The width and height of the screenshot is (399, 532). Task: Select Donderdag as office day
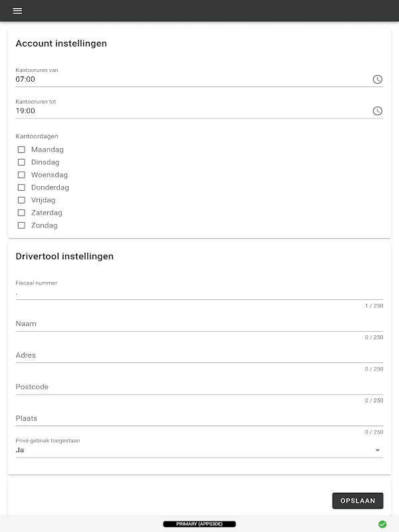21,188
